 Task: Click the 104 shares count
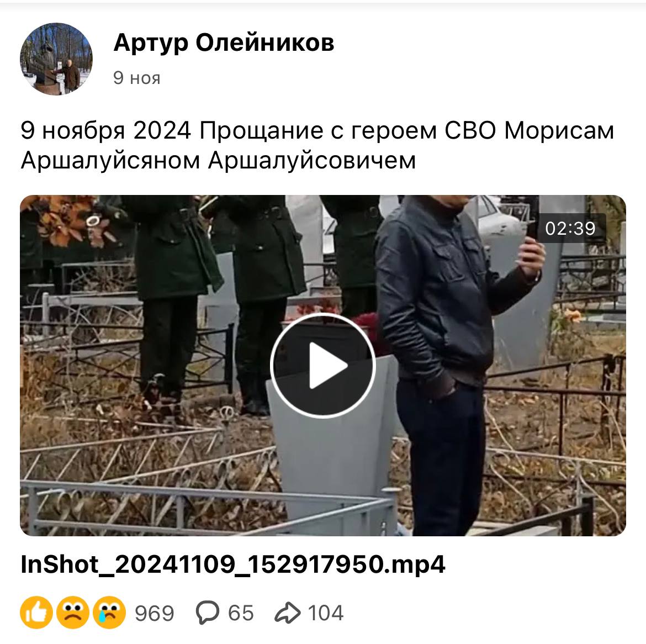tap(325, 613)
